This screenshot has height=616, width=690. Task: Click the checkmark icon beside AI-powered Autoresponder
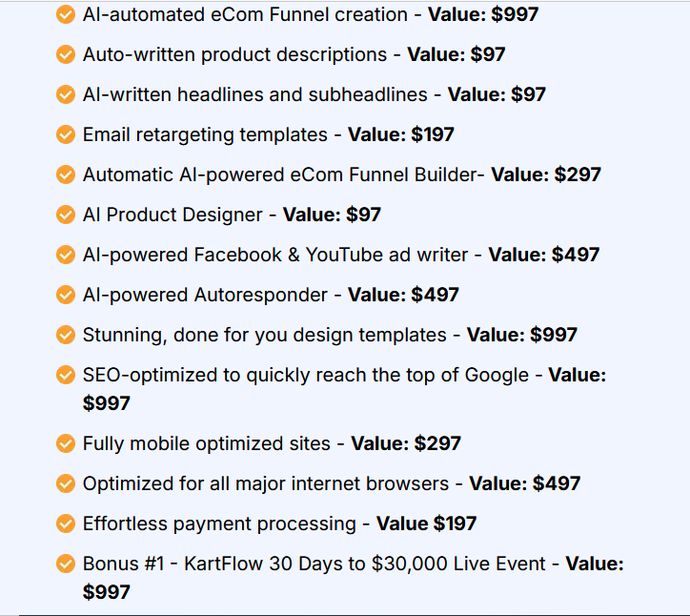point(66,295)
